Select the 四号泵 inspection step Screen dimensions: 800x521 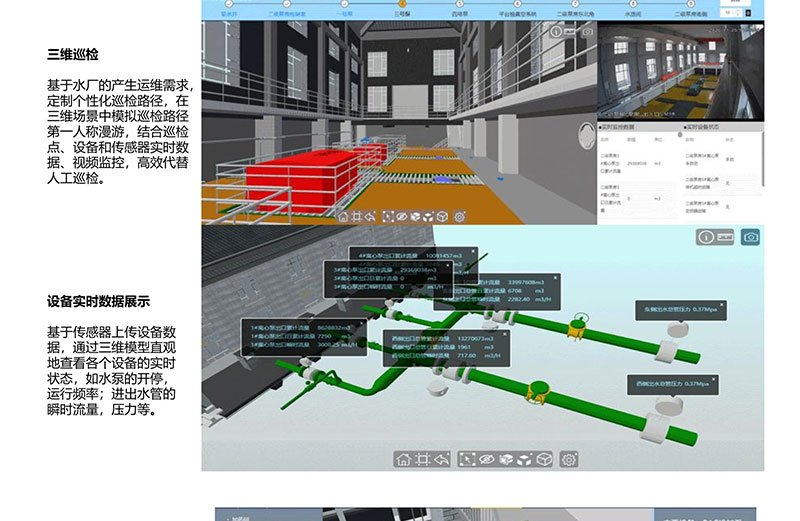click(459, 15)
